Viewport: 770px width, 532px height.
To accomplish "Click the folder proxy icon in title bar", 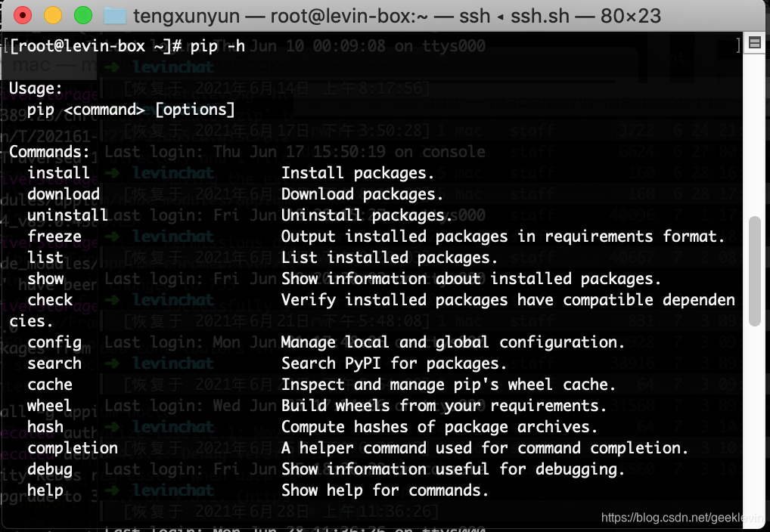I will click(115, 16).
